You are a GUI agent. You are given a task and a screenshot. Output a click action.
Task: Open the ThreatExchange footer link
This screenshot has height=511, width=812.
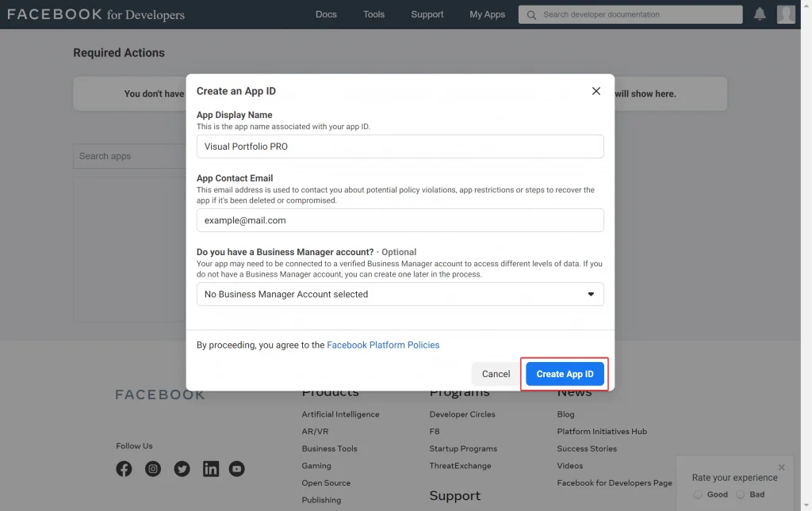pyautogui.click(x=460, y=466)
